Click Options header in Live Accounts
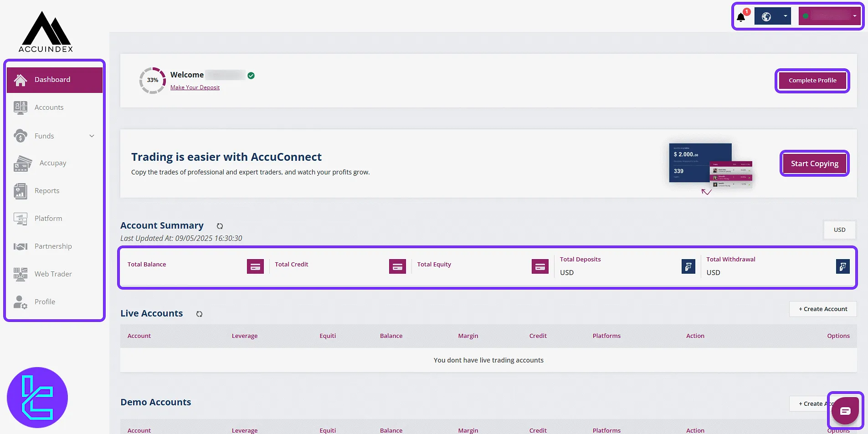 point(838,336)
